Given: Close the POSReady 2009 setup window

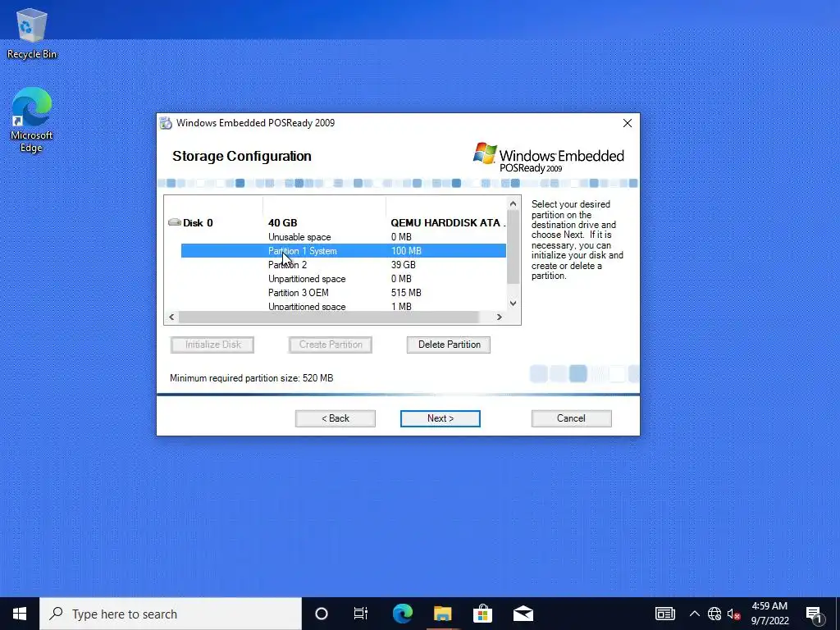Looking at the screenshot, I should coord(628,123).
